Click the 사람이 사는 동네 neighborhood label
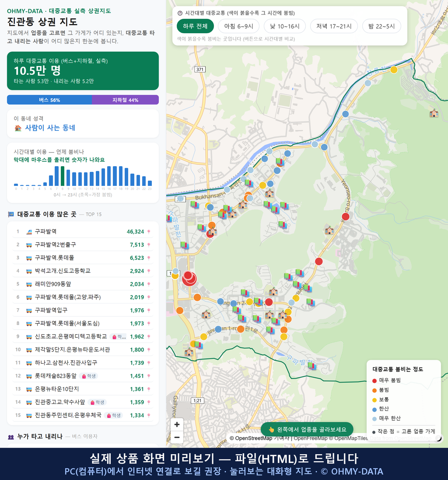This screenshot has width=448, height=480. tap(50, 128)
